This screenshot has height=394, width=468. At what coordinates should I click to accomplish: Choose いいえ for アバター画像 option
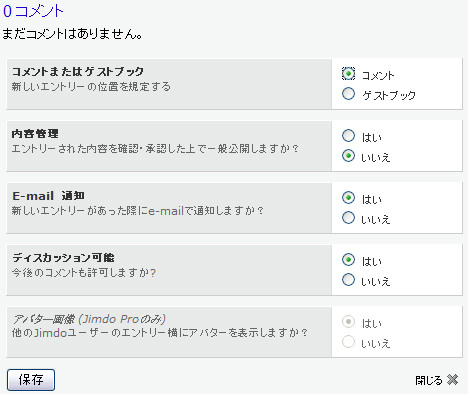(348, 342)
